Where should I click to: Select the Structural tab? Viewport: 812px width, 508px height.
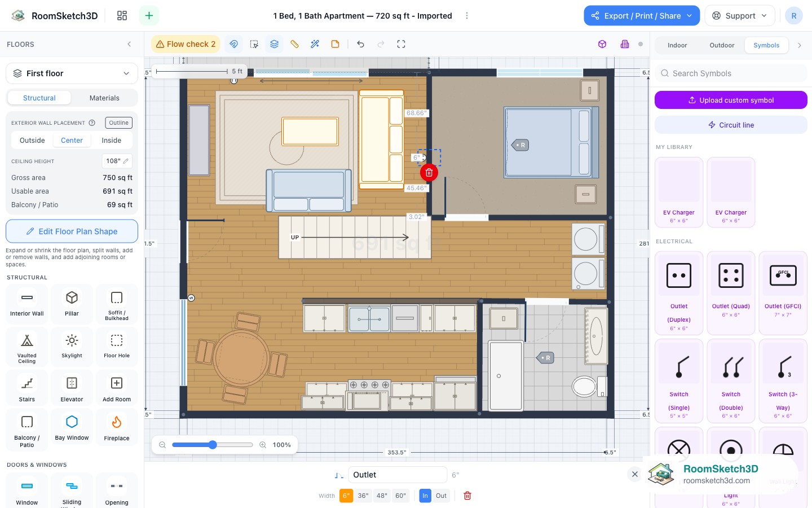coord(39,98)
